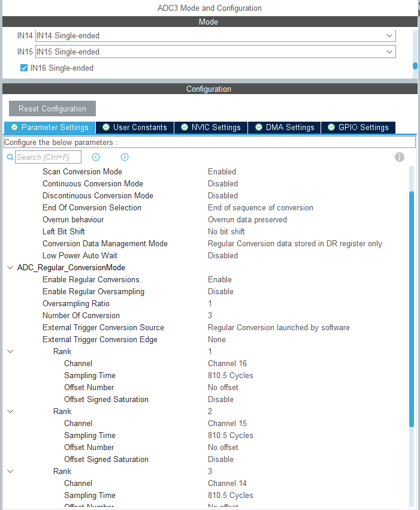The height and width of the screenshot is (510, 420).
Task: Go to next search result arrow
Action: [125, 157]
